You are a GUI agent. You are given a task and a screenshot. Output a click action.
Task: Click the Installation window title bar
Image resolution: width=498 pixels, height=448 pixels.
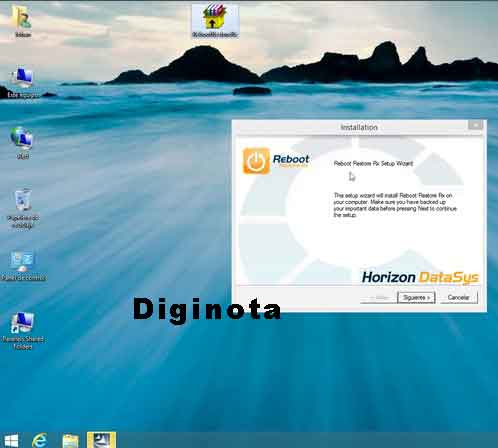tap(359, 127)
